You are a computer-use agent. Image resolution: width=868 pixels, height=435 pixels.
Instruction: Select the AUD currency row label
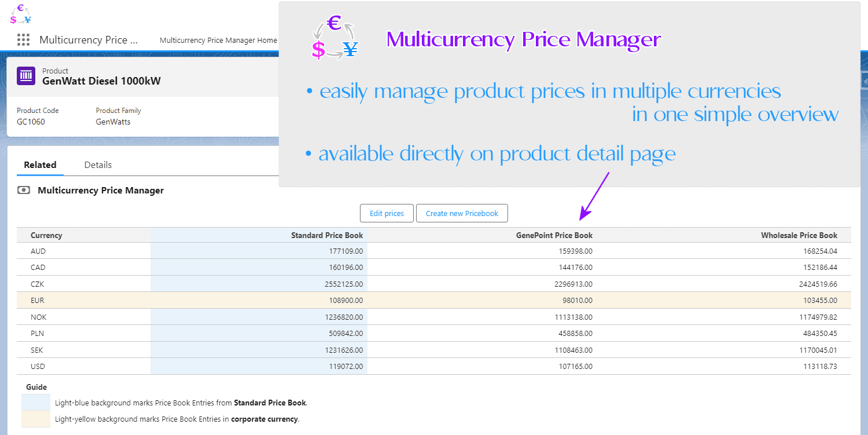click(x=38, y=251)
